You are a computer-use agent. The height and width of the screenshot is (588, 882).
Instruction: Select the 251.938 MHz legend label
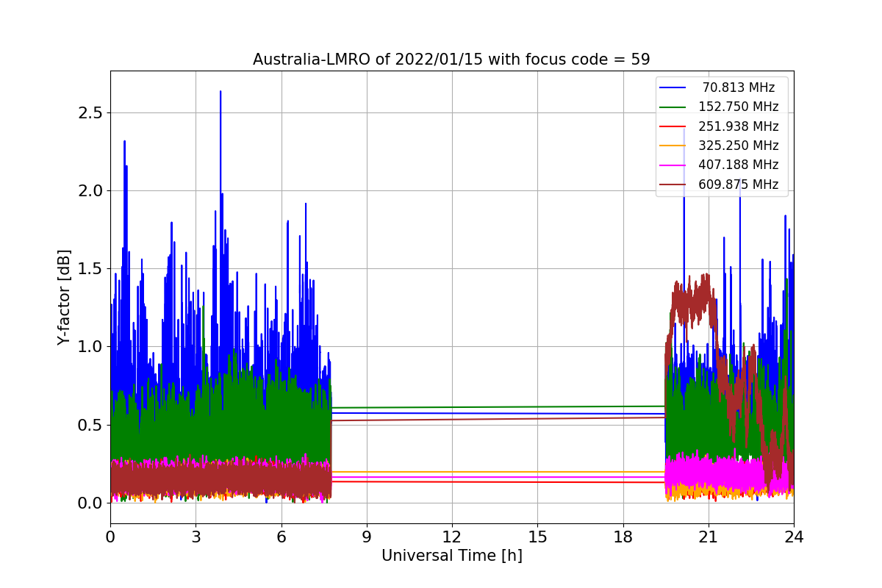[739, 126]
